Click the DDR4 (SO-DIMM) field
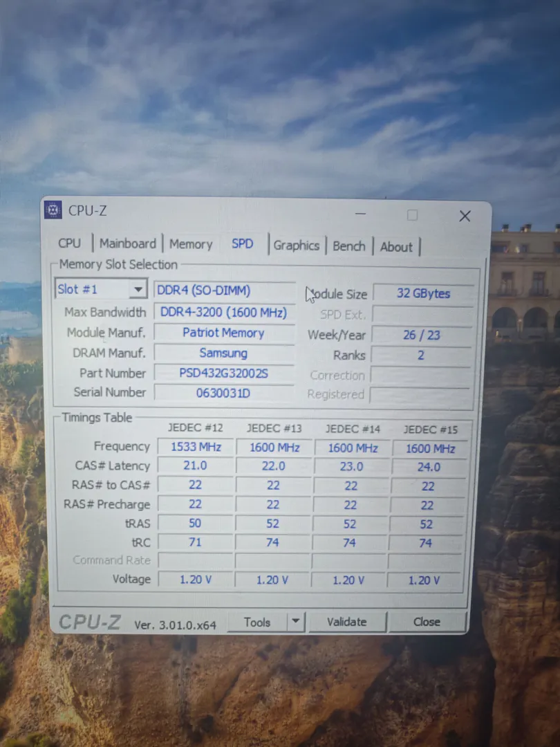This screenshot has width=560, height=747. click(x=224, y=290)
